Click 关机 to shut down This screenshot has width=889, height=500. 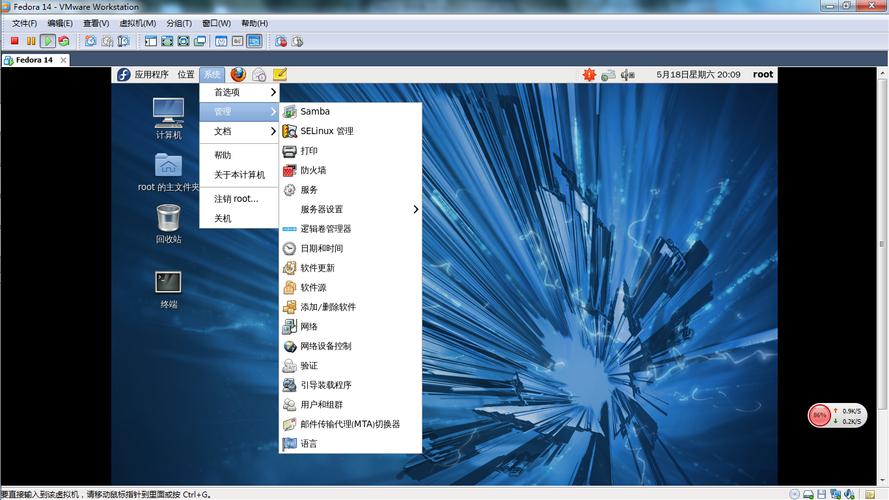point(223,218)
